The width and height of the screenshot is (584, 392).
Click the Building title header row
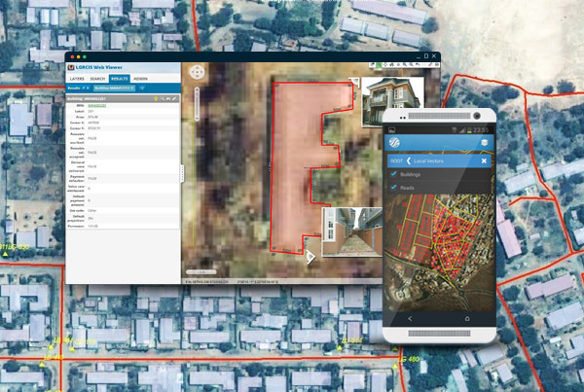tap(123, 99)
